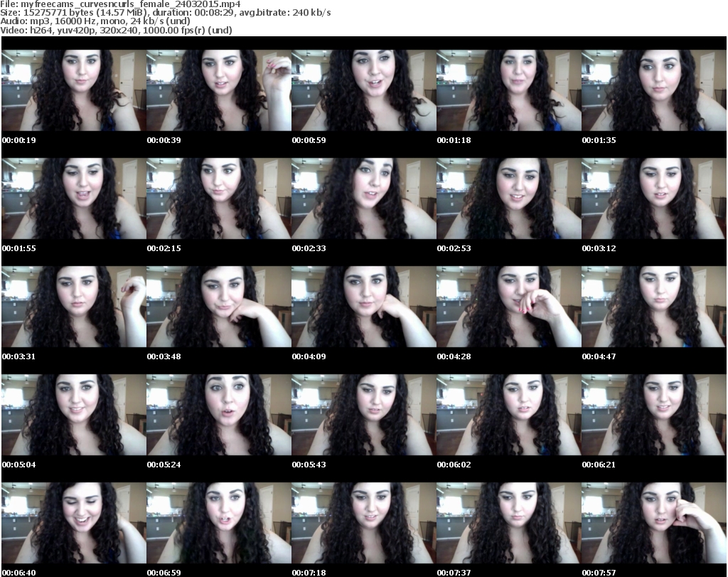This screenshot has height=577, width=728.
Task: Click the thumbnail timestamped 00:02:53
Action: pyautogui.click(x=509, y=198)
